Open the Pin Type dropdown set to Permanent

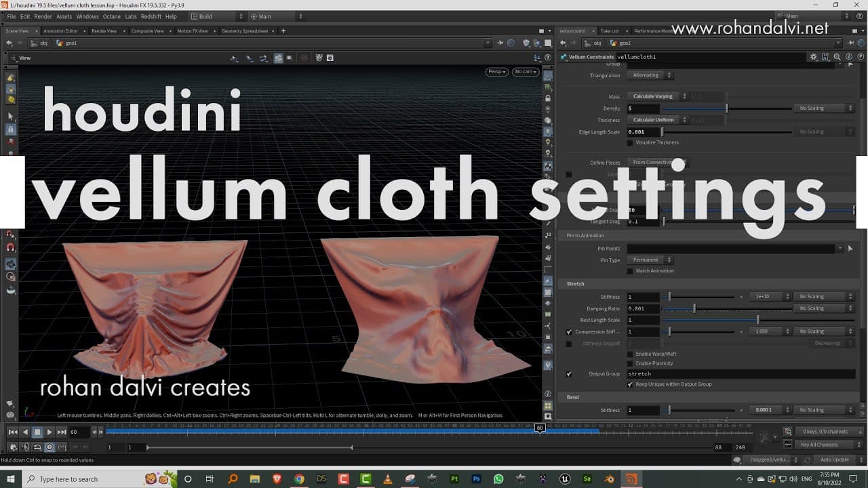click(x=650, y=260)
